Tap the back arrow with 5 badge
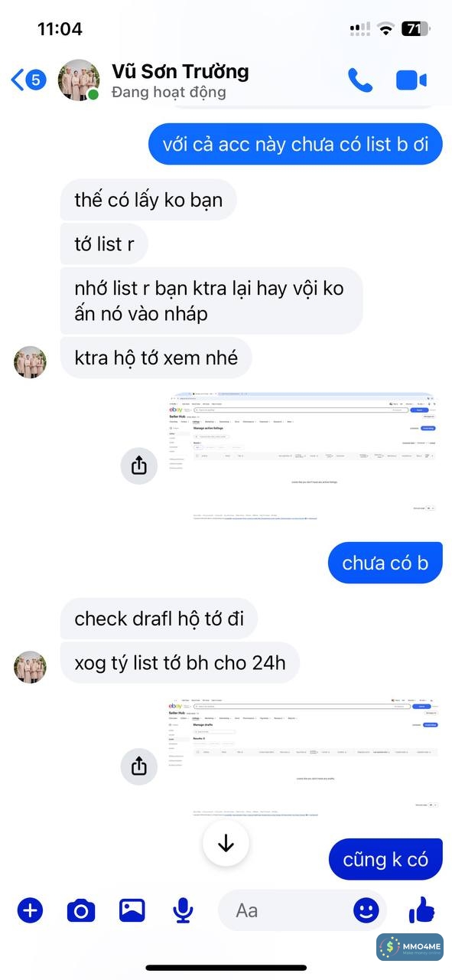Image resolution: width=452 pixels, height=980 pixels. coord(29,80)
